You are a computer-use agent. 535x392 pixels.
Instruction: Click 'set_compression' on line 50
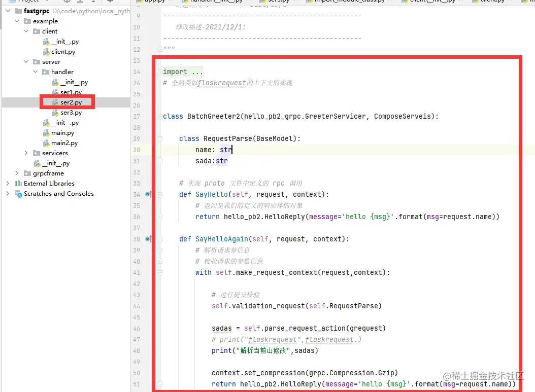click(274, 373)
